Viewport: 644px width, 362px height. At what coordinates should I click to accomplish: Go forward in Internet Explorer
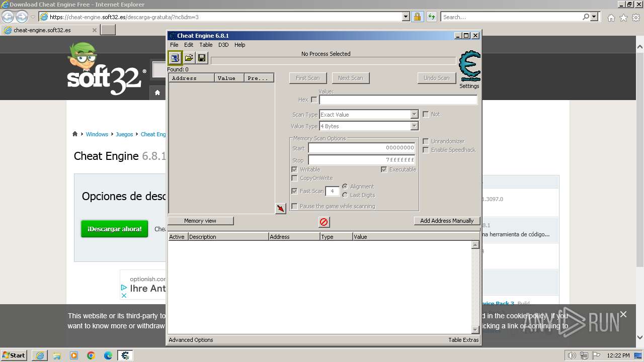tap(22, 17)
